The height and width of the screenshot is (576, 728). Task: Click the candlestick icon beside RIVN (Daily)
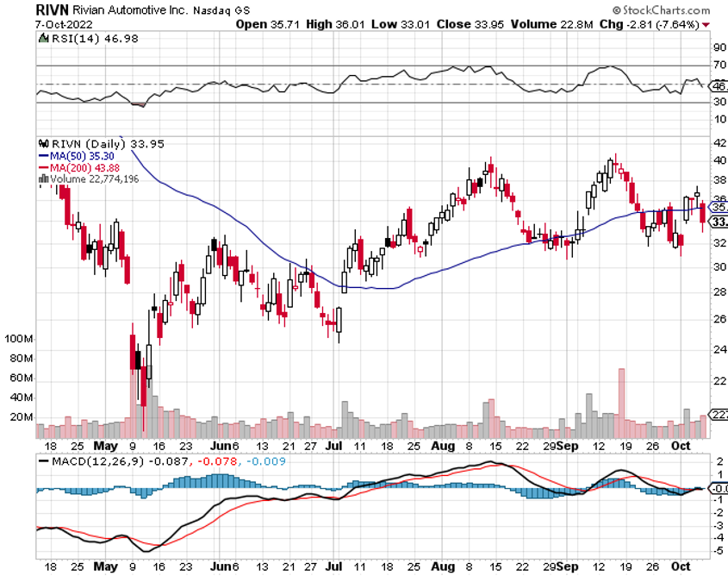[x=44, y=143]
